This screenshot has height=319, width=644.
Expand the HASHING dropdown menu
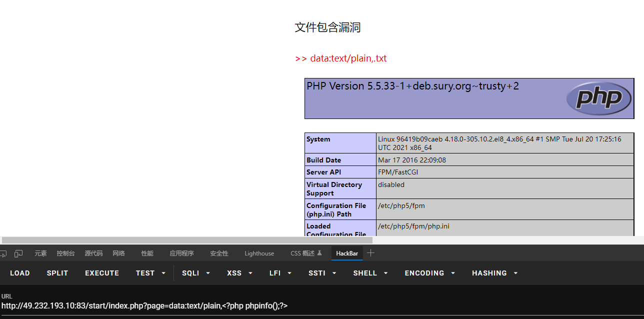(x=494, y=273)
